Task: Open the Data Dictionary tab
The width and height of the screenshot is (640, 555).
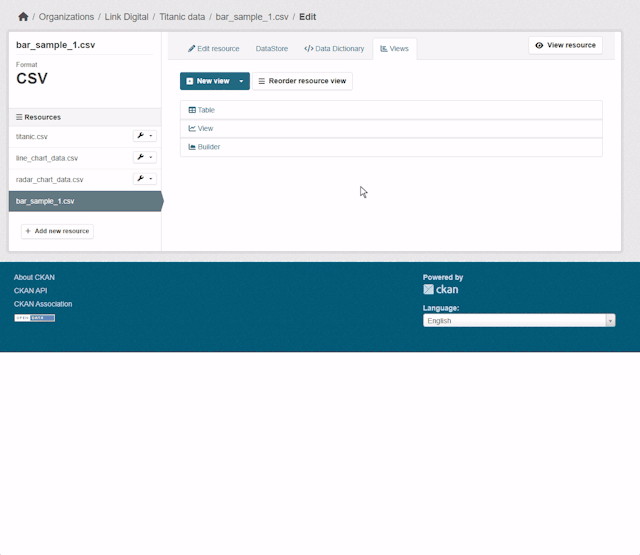Action: click(x=334, y=48)
